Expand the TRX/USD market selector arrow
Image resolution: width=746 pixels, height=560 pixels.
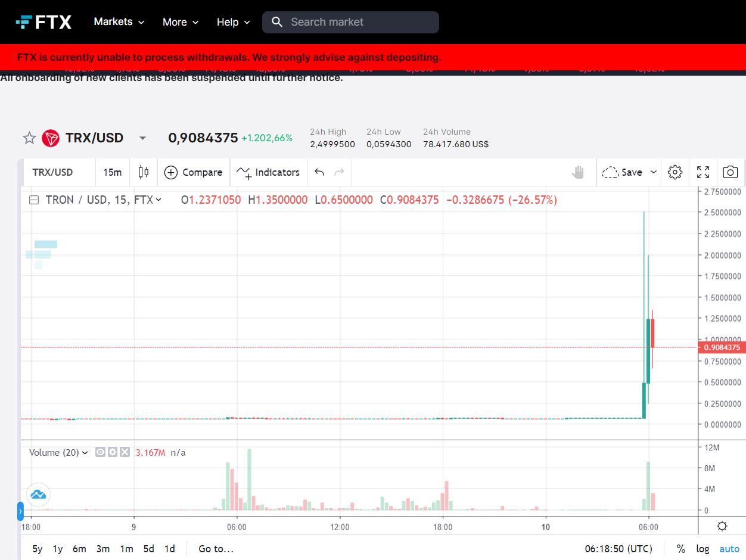pos(142,138)
